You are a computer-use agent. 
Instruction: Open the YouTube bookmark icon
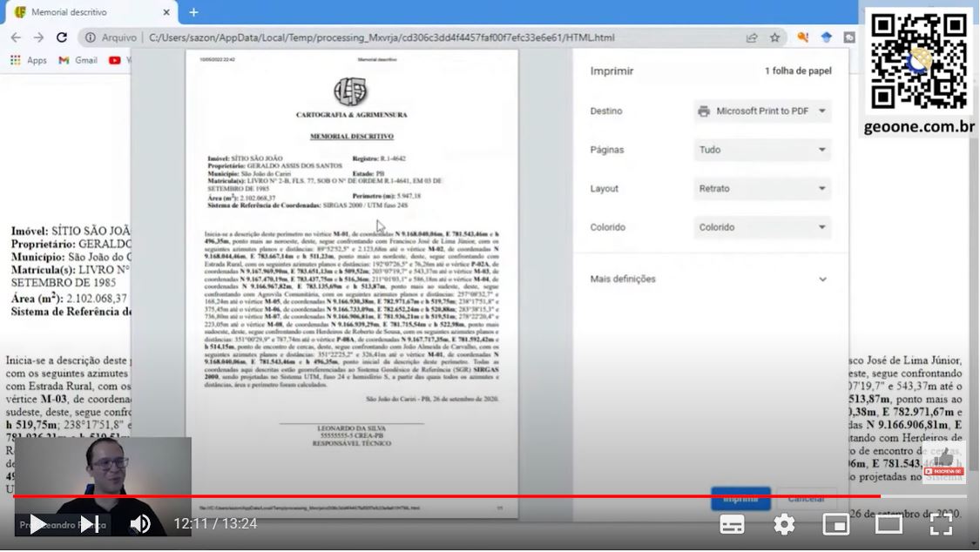click(114, 60)
